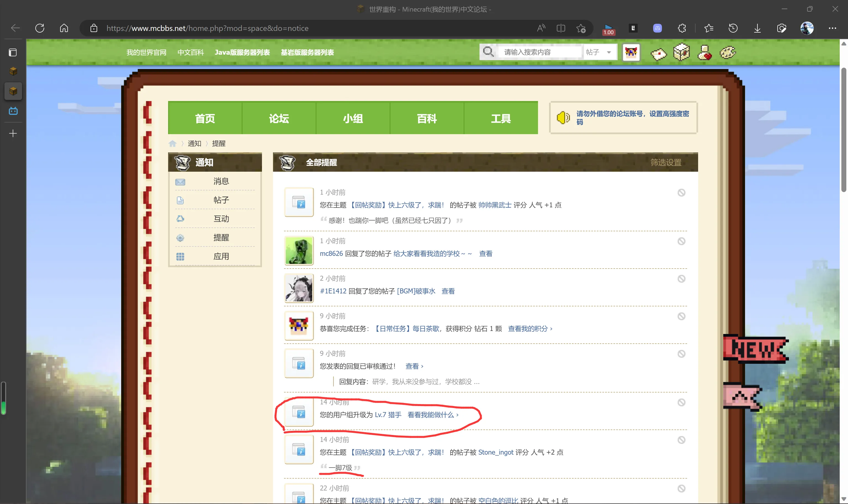Open Java版服务器列表 link
Screen dimensions: 848x504
pos(242,52)
